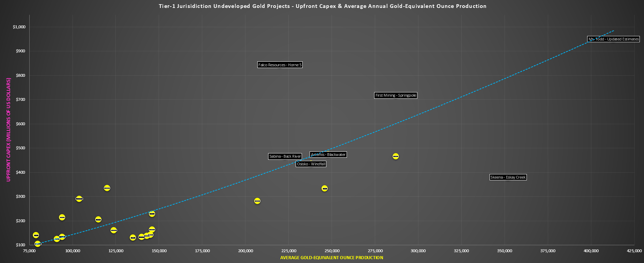The image size is (644, 263).
Task: Select the $300 vertical axis tick label
Action: [21, 196]
